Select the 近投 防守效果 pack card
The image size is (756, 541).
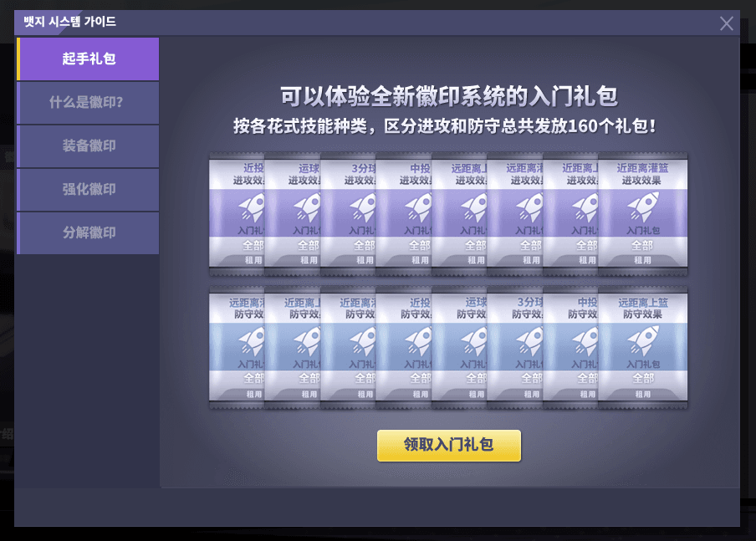coord(404,348)
